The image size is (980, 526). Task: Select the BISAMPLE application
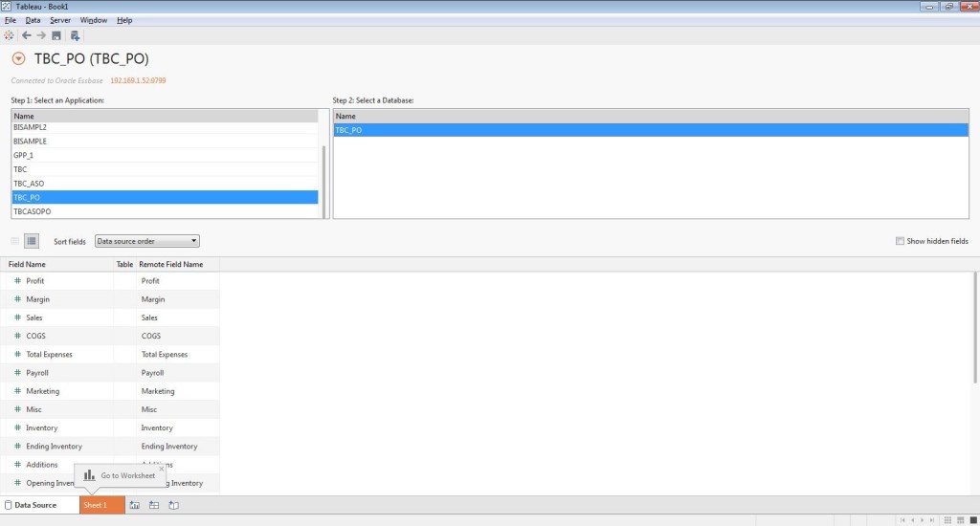[165, 142]
